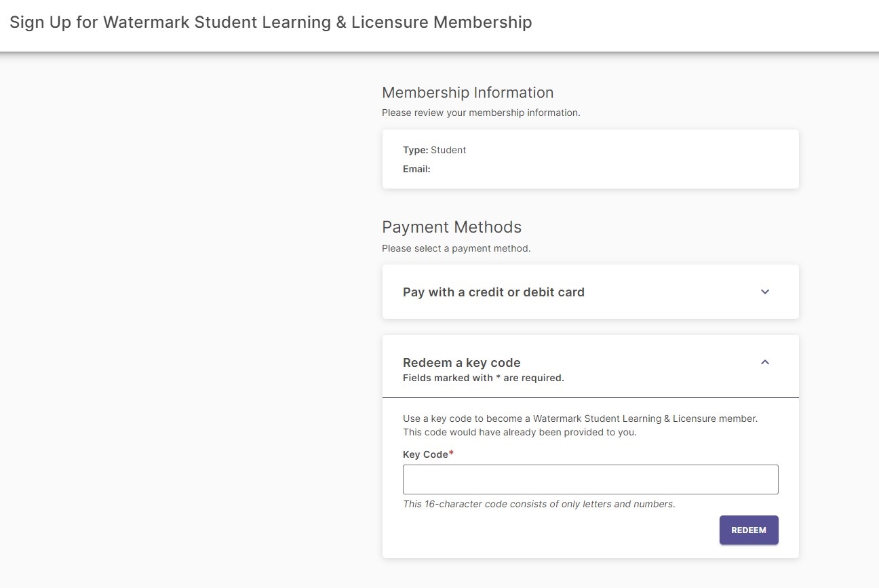Click the Membership Information heading
879x588 pixels.
pos(467,92)
